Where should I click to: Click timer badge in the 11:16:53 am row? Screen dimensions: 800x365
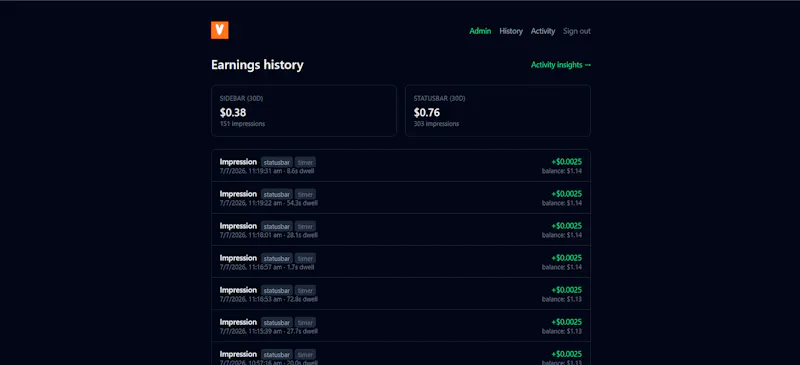(305, 290)
